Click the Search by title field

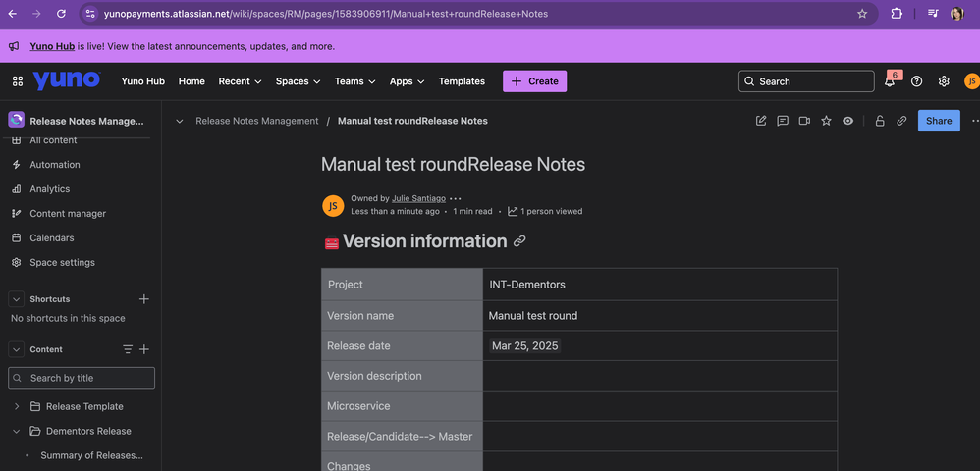82,378
